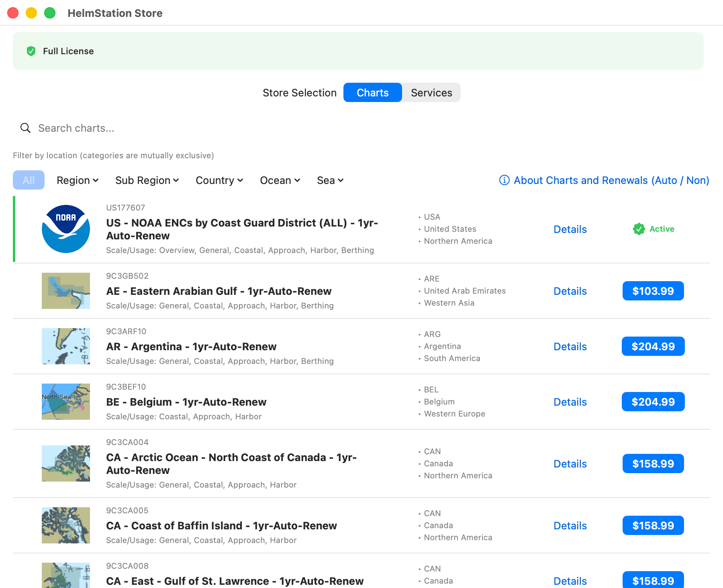
Task: Click the chart title BE - Belgium 1yr-Auto-Renew
Action: point(186,402)
